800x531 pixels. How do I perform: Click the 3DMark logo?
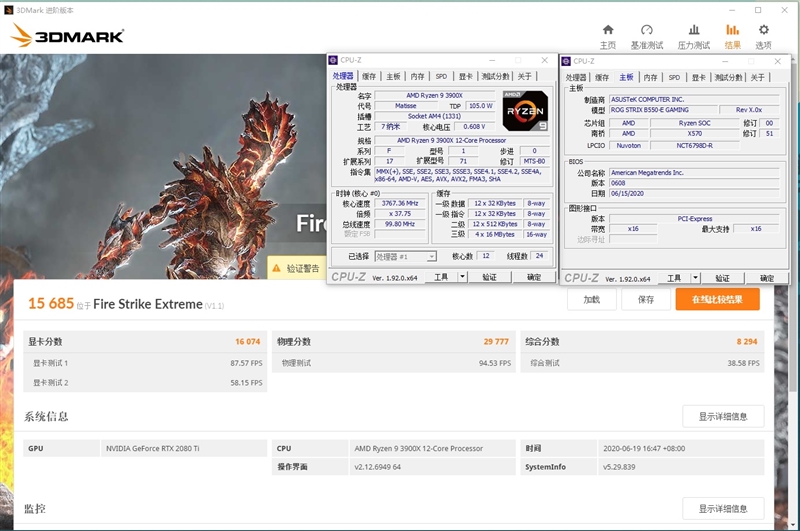pyautogui.click(x=67, y=36)
